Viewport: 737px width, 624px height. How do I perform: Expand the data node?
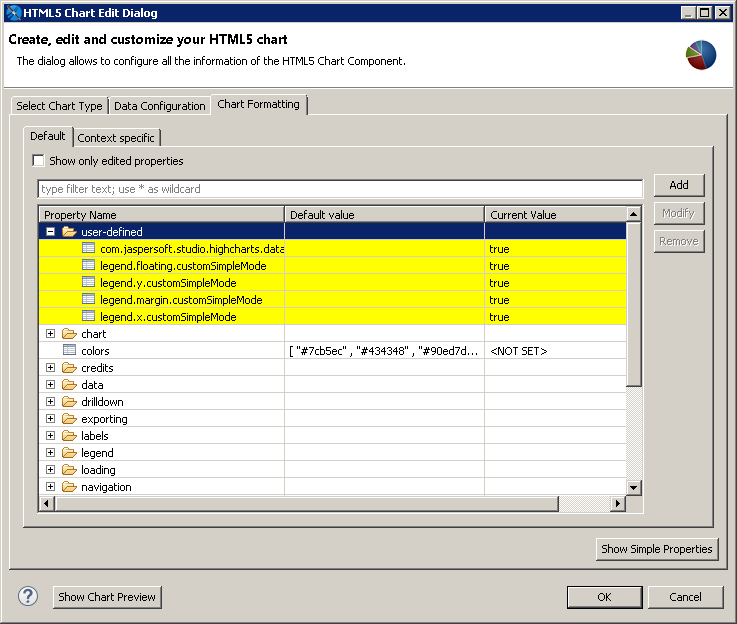50,384
